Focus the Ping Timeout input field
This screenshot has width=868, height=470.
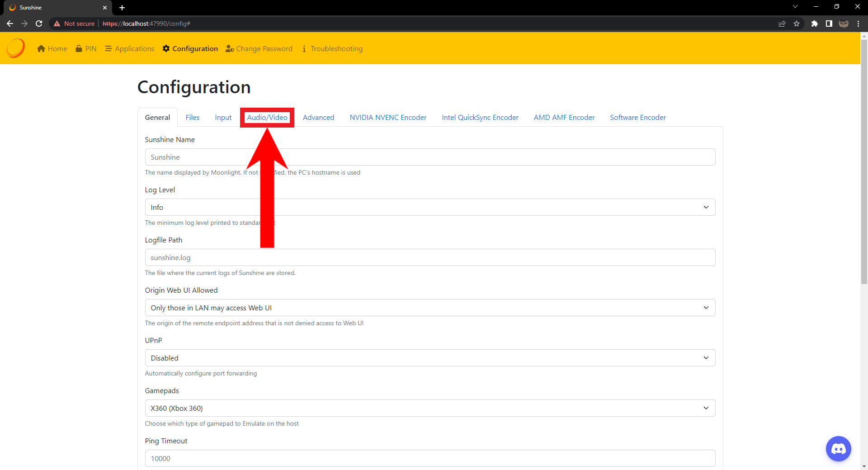tap(430, 458)
